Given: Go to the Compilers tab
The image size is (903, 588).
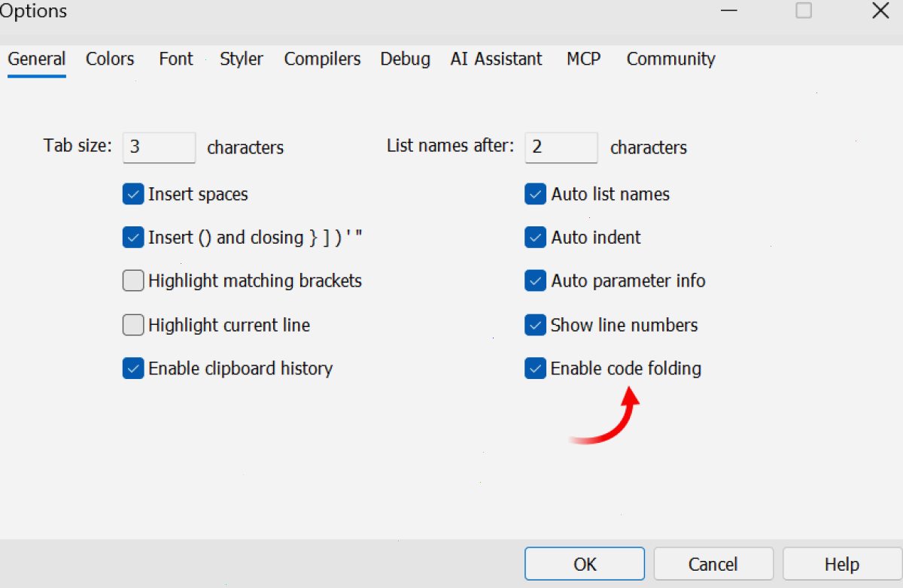Looking at the screenshot, I should tap(322, 59).
